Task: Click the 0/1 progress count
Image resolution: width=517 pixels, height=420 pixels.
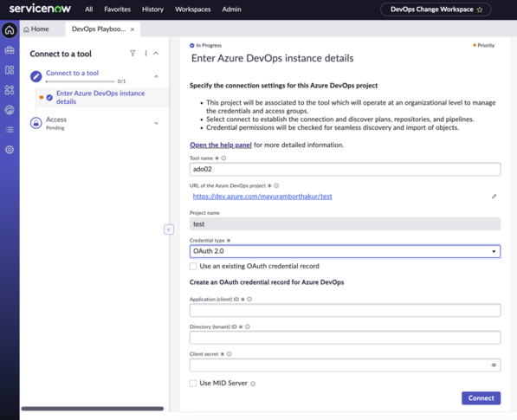Action: coord(121,81)
